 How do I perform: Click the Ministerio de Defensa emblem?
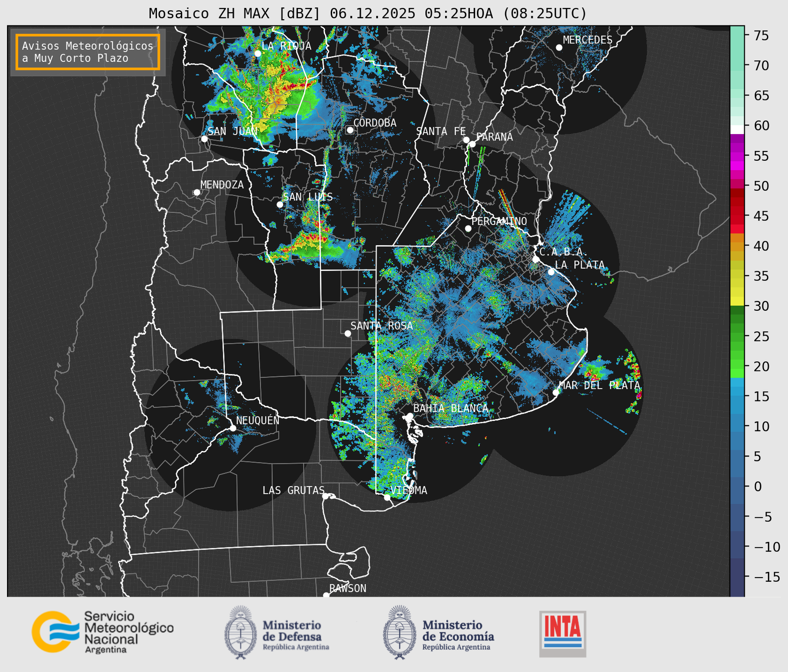[x=241, y=632]
